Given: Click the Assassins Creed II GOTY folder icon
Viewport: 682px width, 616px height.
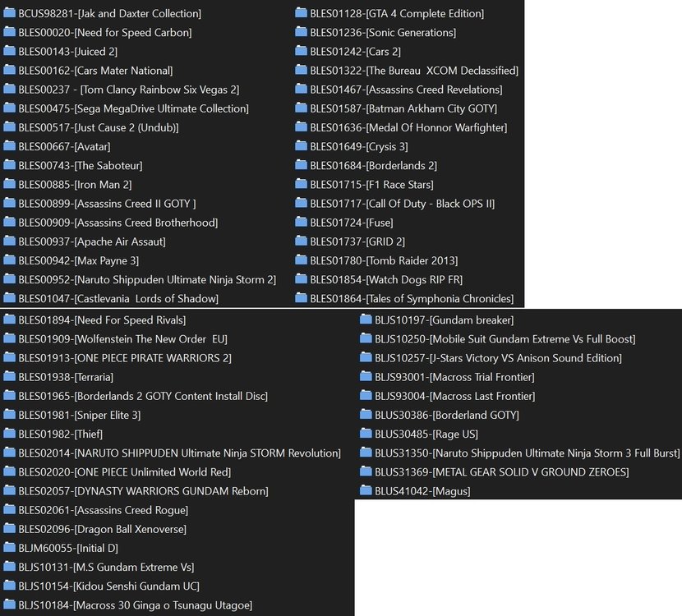Looking at the screenshot, I should pos(9,204).
